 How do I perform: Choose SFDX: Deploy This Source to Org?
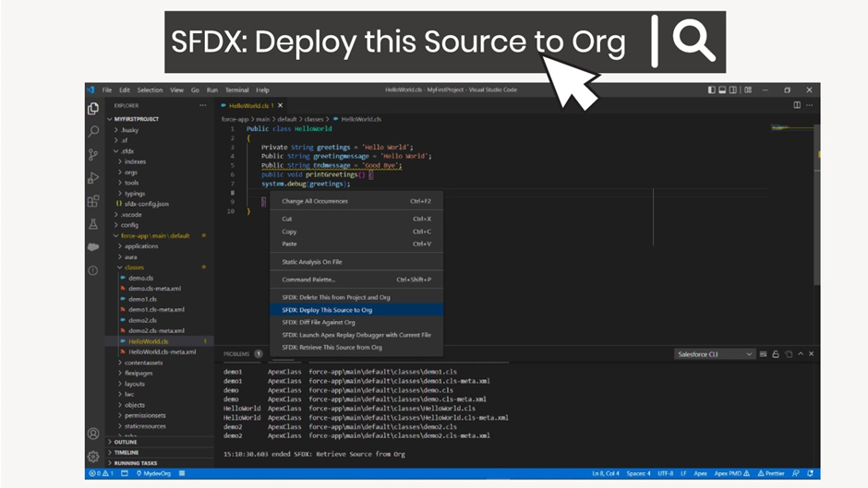(356, 310)
